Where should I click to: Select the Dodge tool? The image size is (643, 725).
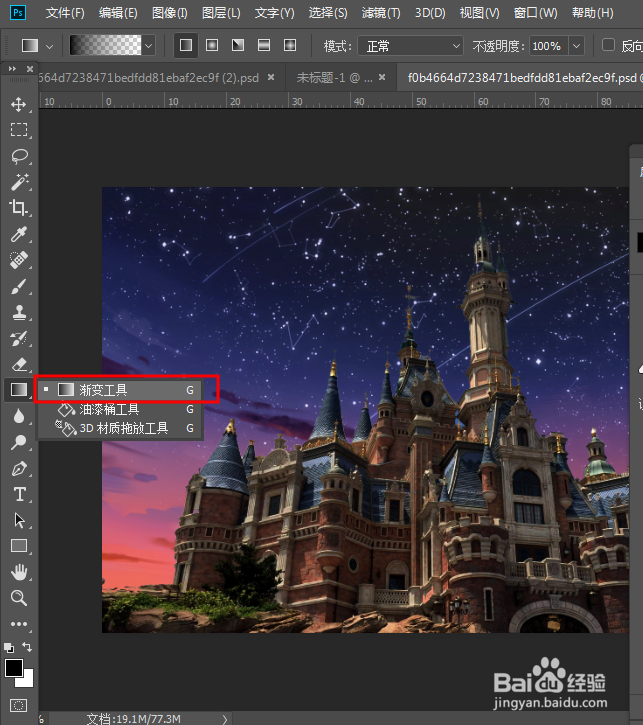tap(18, 442)
